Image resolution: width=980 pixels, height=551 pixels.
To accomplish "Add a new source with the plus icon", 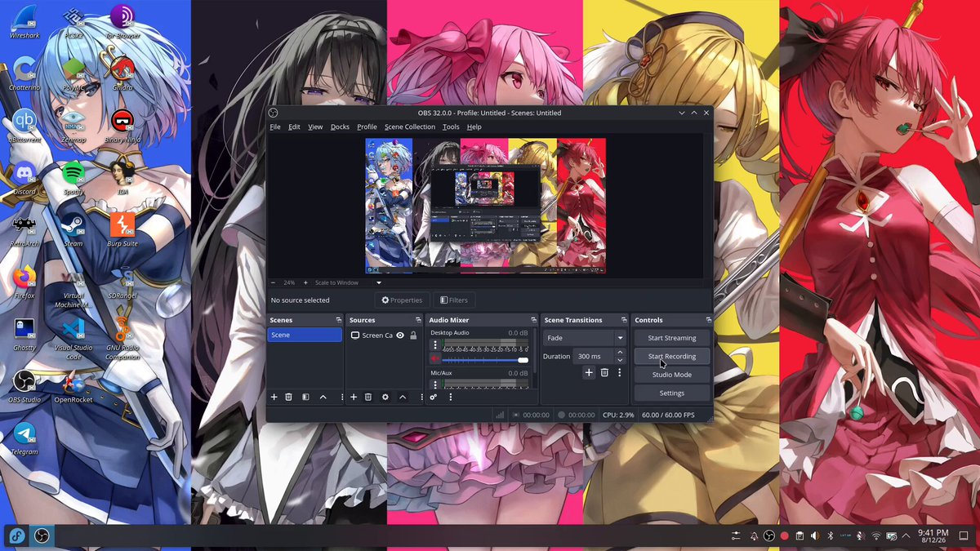I will [x=354, y=397].
